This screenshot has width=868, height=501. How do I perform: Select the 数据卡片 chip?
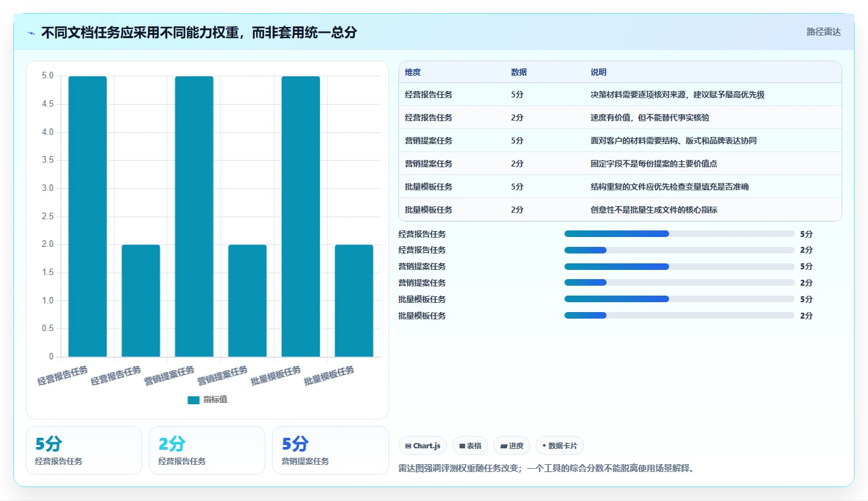(x=560, y=446)
